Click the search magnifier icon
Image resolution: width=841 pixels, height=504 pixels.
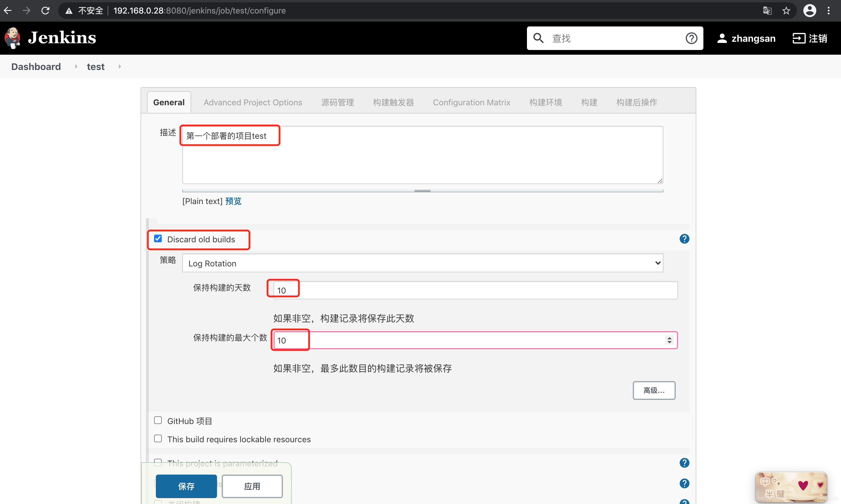[x=538, y=38]
